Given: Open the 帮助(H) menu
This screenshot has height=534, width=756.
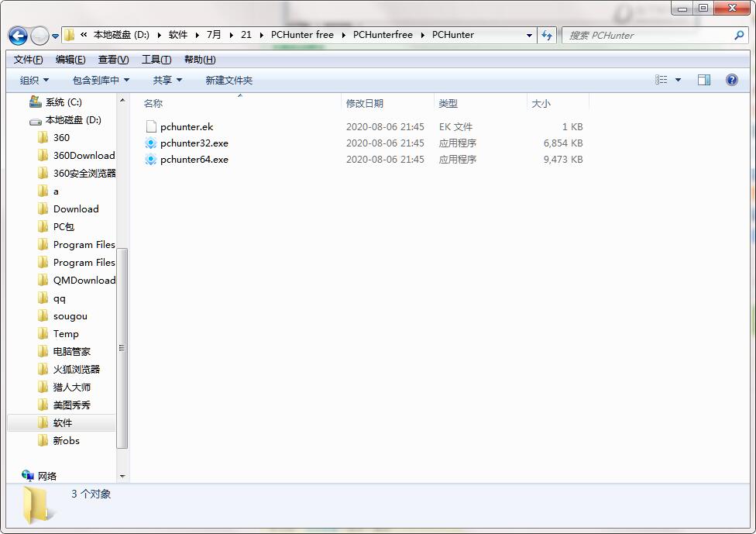Looking at the screenshot, I should [x=200, y=60].
